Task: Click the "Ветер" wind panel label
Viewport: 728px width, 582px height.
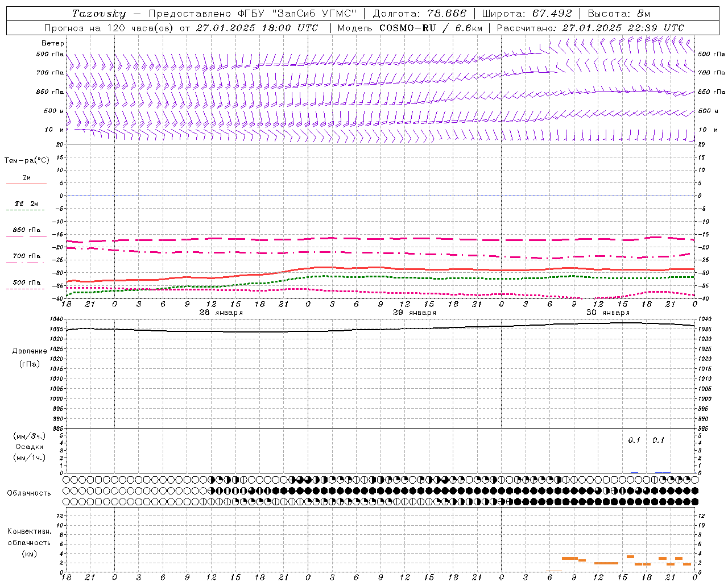Action: (x=53, y=43)
